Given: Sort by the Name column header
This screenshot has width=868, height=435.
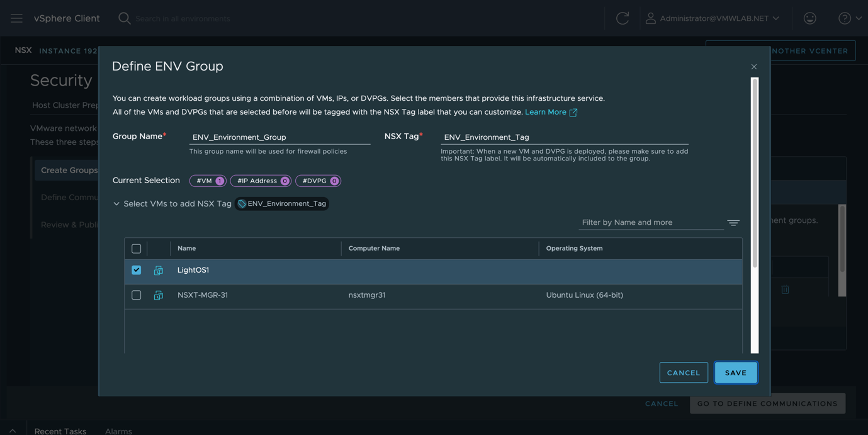Looking at the screenshot, I should (x=186, y=249).
